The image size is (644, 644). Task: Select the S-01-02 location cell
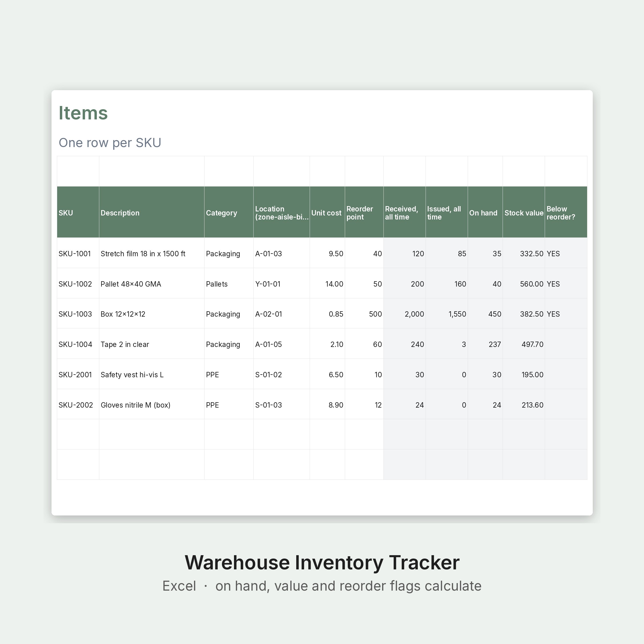click(282, 374)
